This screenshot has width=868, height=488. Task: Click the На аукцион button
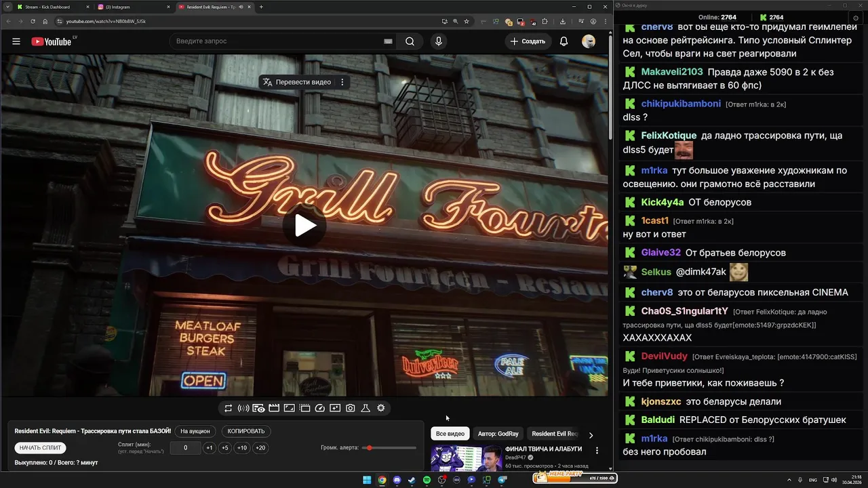196,431
